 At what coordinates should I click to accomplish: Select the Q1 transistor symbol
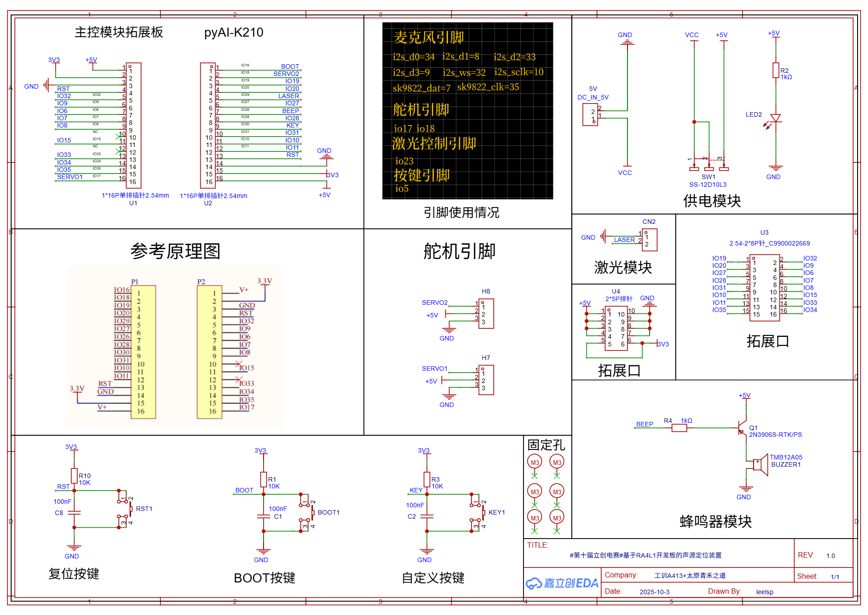742,427
